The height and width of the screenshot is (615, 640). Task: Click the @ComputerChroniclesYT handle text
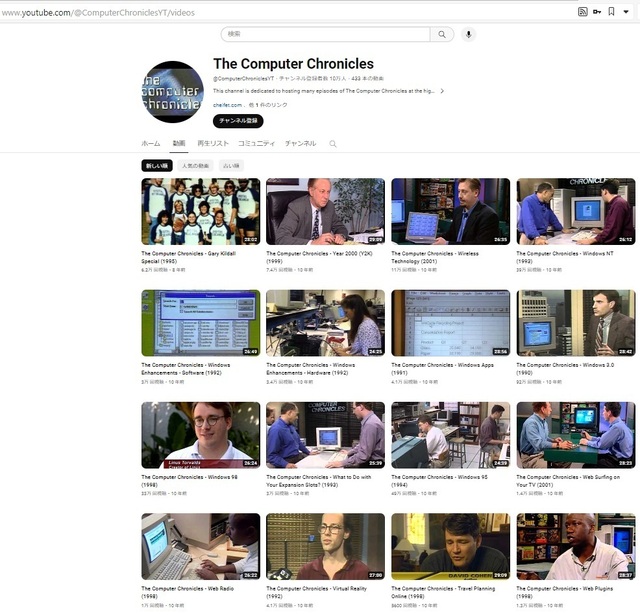[x=244, y=78]
